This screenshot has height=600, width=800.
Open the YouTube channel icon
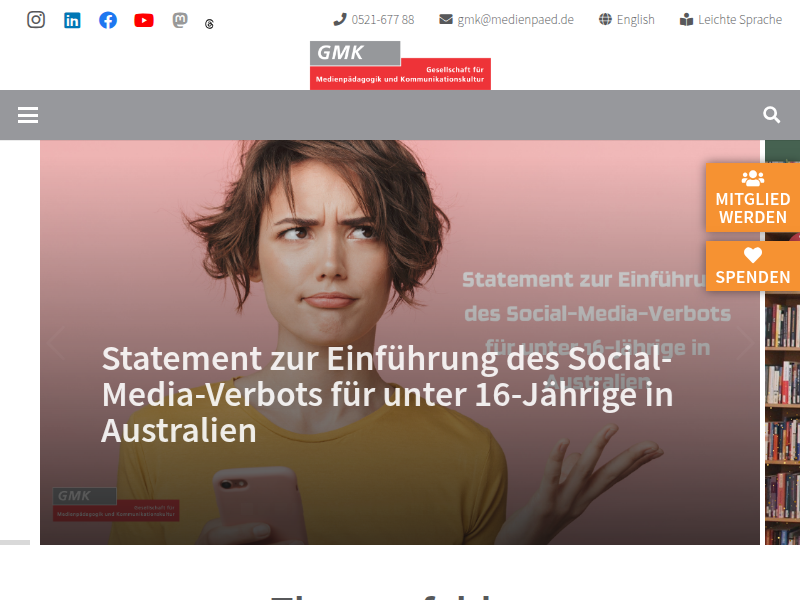click(144, 20)
